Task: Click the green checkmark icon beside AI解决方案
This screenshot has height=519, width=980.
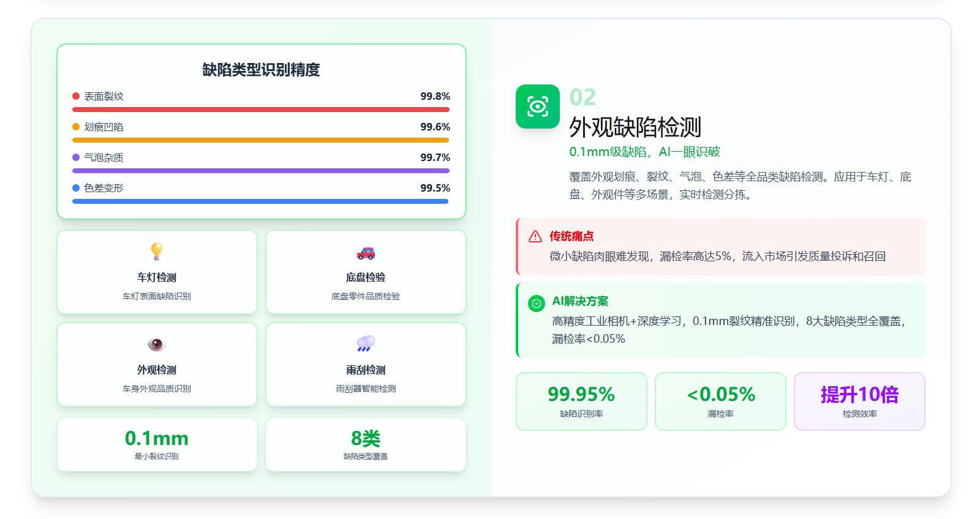Action: pyautogui.click(x=536, y=303)
